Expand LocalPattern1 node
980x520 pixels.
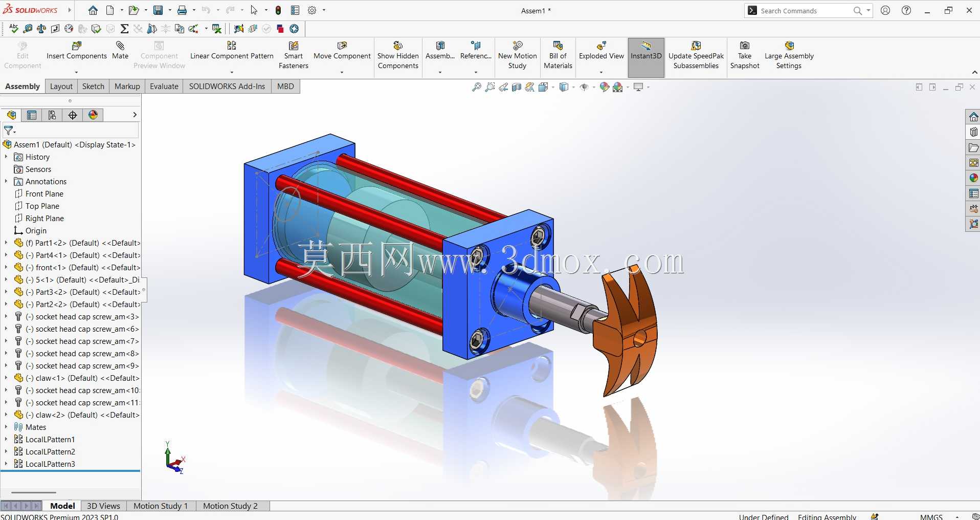pyautogui.click(x=6, y=440)
